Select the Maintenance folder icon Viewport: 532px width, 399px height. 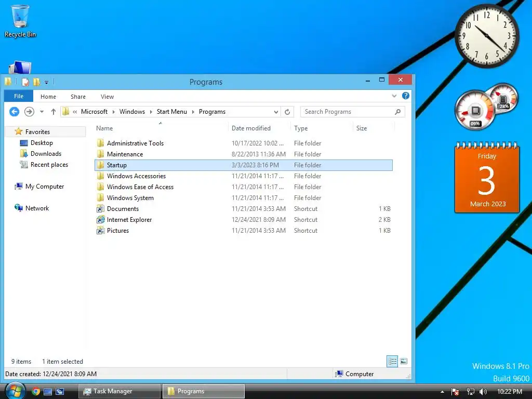point(100,154)
